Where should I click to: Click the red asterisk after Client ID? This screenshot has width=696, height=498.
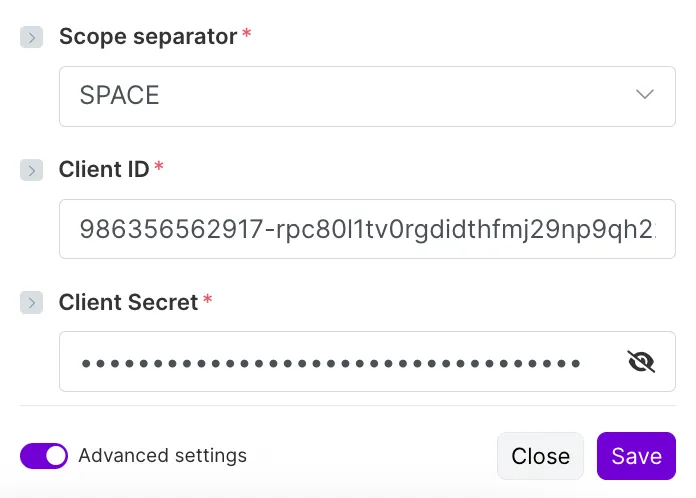click(x=158, y=166)
